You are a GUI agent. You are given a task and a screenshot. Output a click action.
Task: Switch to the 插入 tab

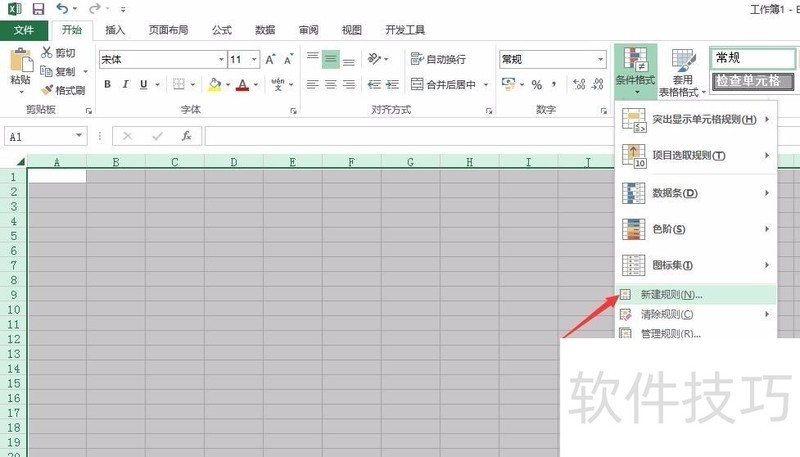click(x=115, y=30)
